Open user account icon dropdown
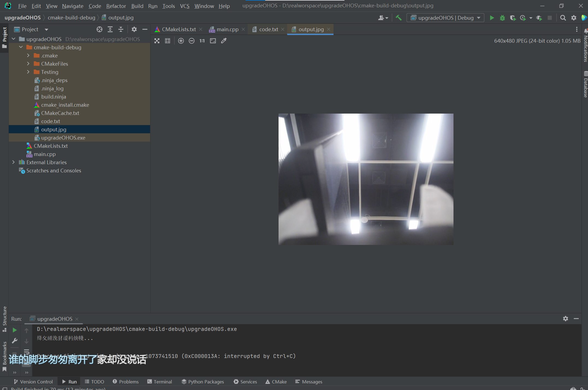Screen dimensions: 588x390 click(383, 18)
